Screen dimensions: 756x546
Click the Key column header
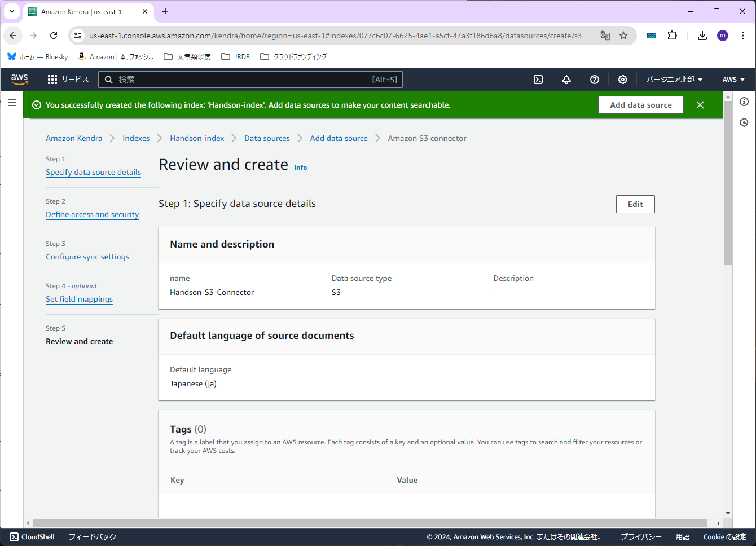(177, 480)
